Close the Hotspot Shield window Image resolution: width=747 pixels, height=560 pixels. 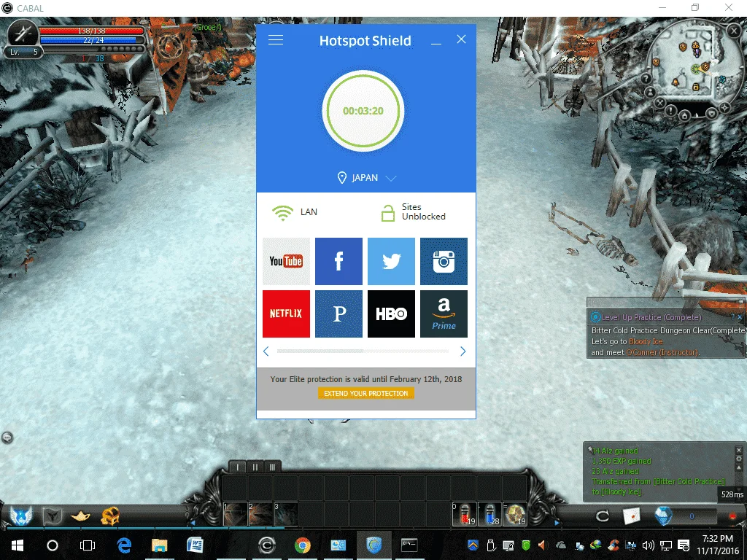pyautogui.click(x=461, y=39)
